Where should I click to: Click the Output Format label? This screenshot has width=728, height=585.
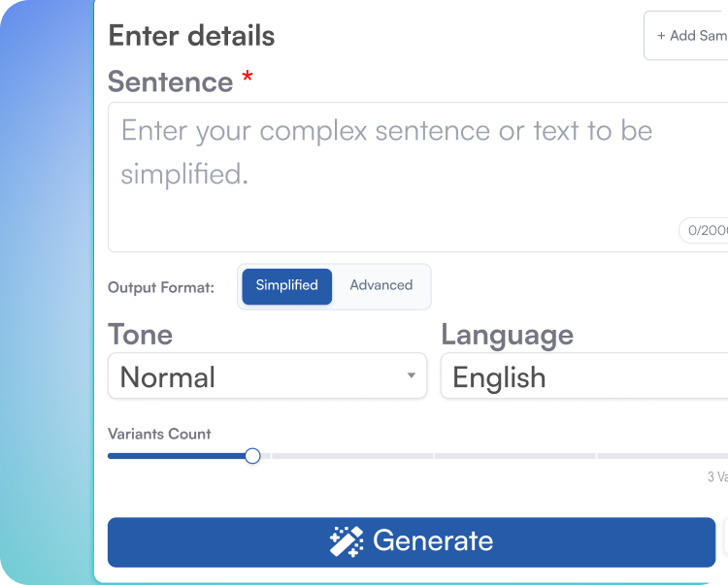pyautogui.click(x=161, y=288)
